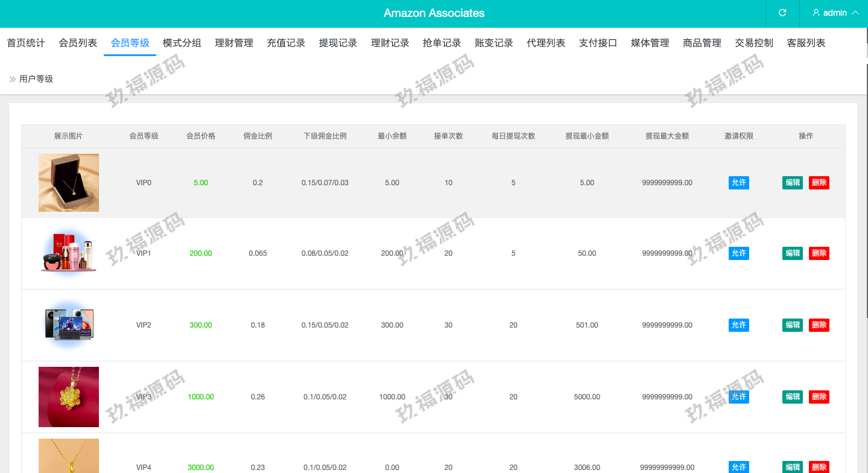
Task: Toggle 允许 invite permission for VIP1
Action: pyautogui.click(x=739, y=253)
